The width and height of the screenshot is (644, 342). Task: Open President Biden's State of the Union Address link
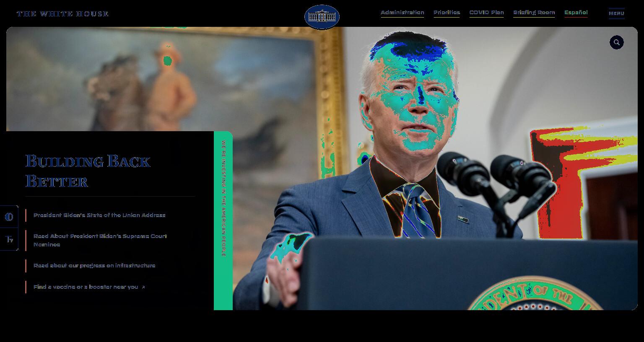(x=99, y=215)
